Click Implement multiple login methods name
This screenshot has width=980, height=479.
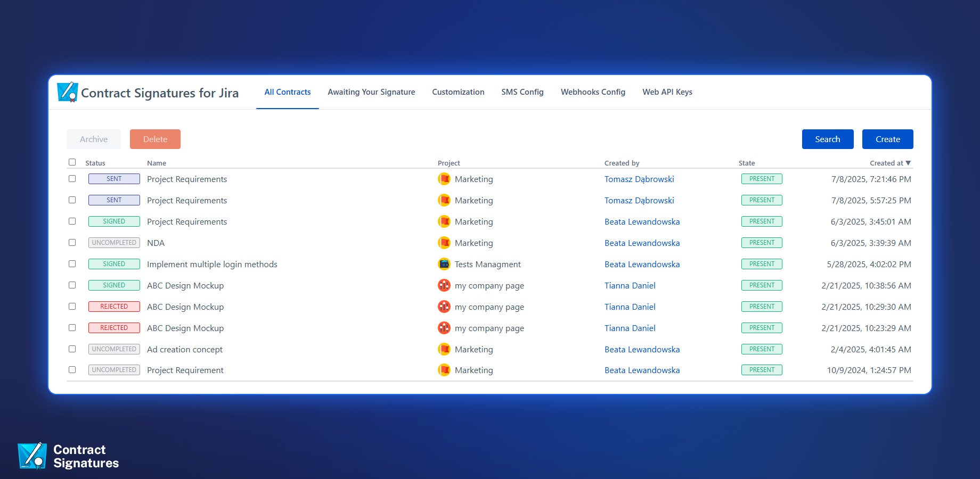[x=212, y=264]
